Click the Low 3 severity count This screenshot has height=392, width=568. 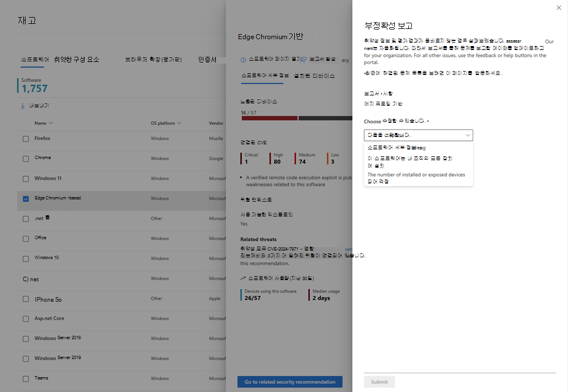(x=333, y=159)
